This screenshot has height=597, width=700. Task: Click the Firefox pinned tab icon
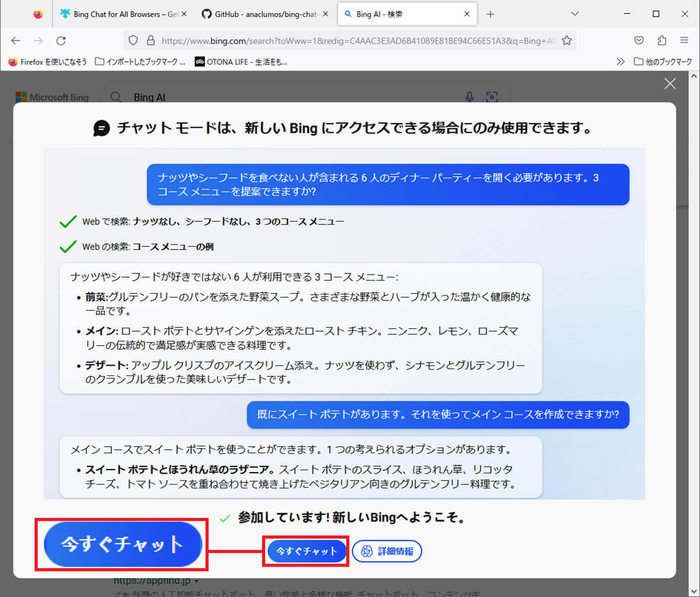pyautogui.click(x=38, y=14)
